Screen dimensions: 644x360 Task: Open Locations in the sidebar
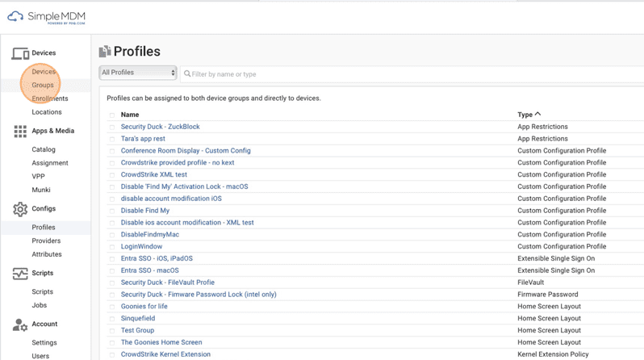pos(47,112)
